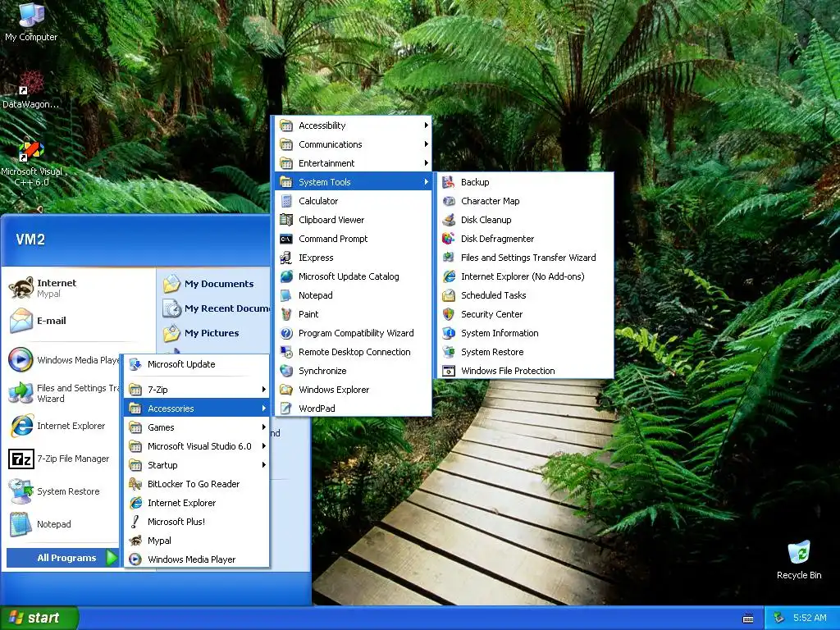This screenshot has height=630, width=840.
Task: Click the System Tools submenu entry
Action: pos(354,182)
